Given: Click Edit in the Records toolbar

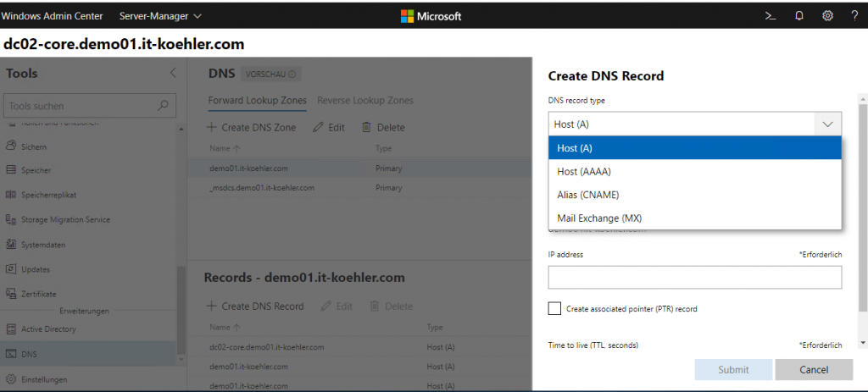Looking at the screenshot, I should pos(336,306).
